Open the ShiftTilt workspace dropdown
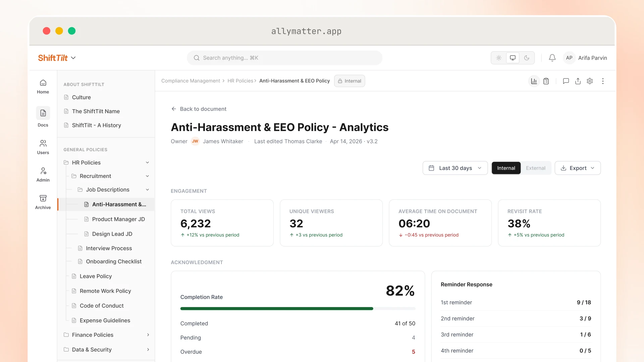The width and height of the screenshot is (644, 362). click(57, 58)
